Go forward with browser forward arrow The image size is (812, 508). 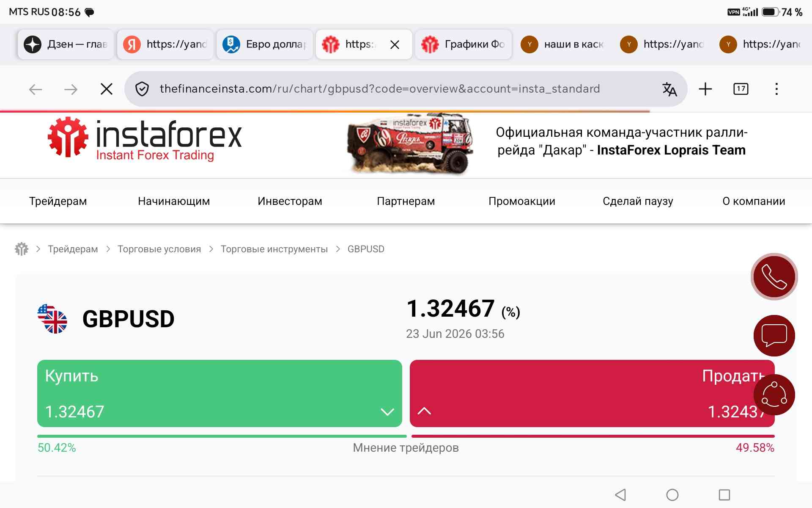pos(71,89)
